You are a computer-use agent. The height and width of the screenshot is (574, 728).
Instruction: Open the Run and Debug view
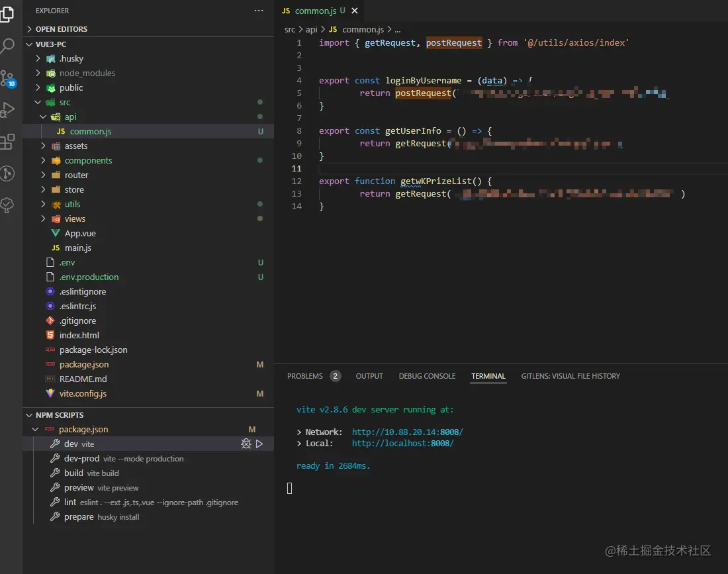(7, 110)
